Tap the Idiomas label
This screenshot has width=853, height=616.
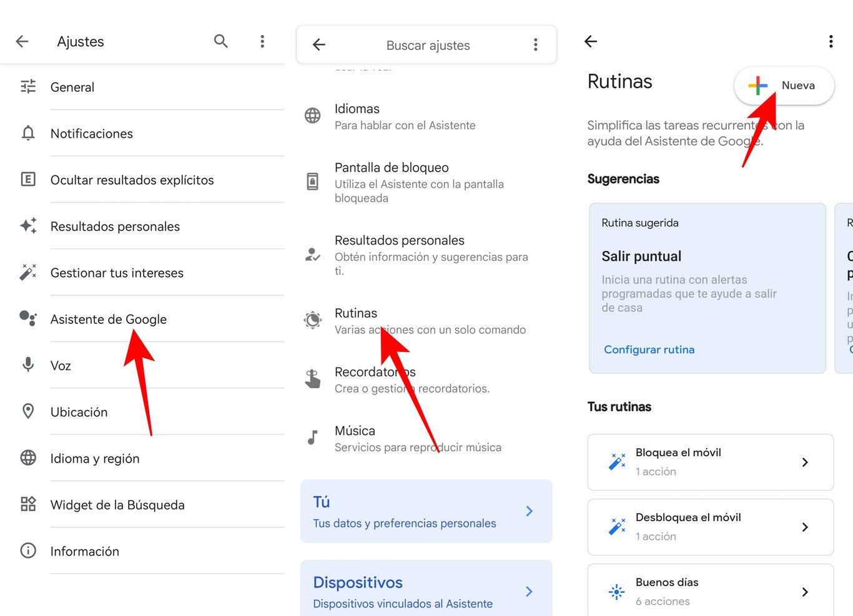tap(357, 109)
